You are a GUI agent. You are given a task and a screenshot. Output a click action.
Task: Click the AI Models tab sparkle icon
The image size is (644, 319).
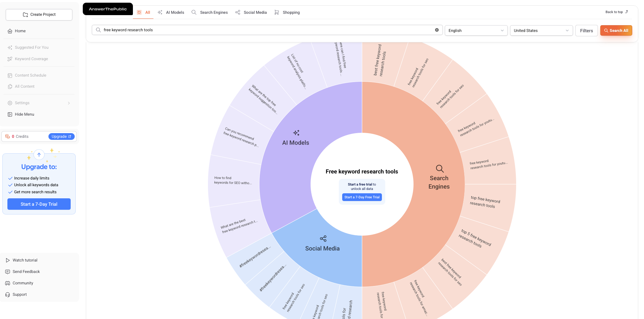pyautogui.click(x=160, y=12)
